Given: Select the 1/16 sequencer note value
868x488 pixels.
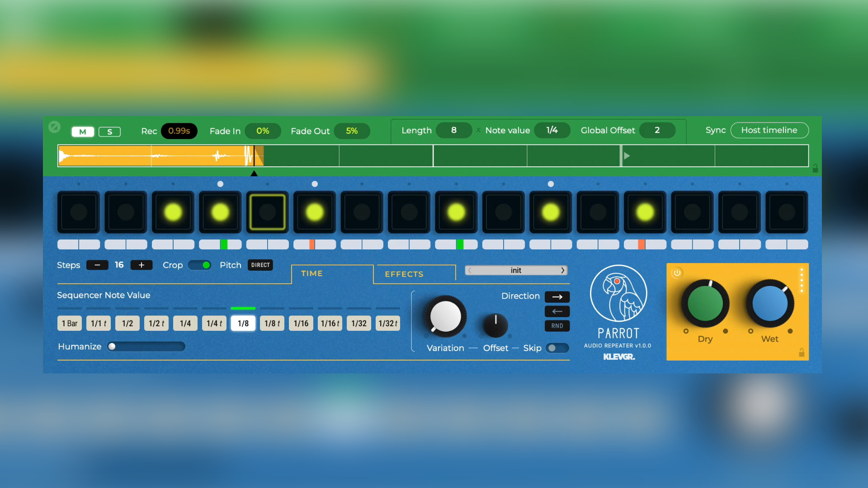Looking at the screenshot, I should [301, 324].
